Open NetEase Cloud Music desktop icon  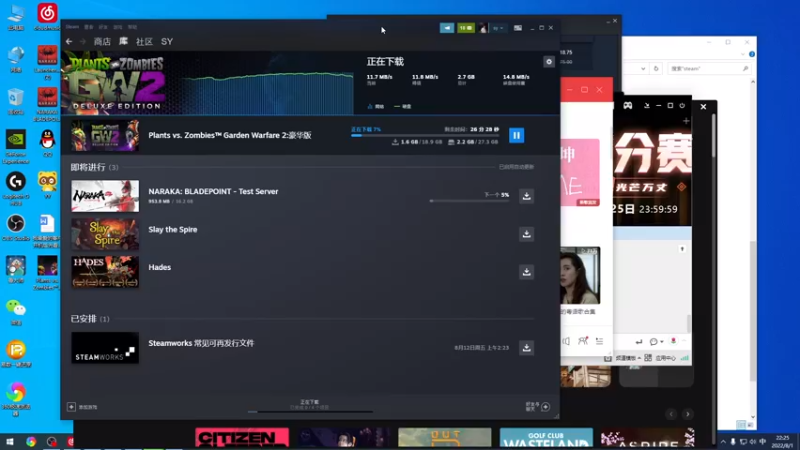47,16
